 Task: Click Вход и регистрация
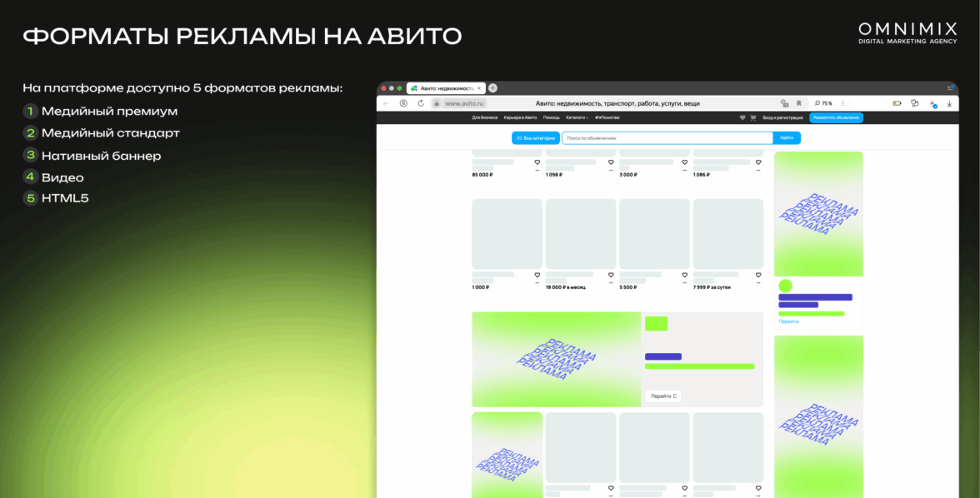coord(782,117)
